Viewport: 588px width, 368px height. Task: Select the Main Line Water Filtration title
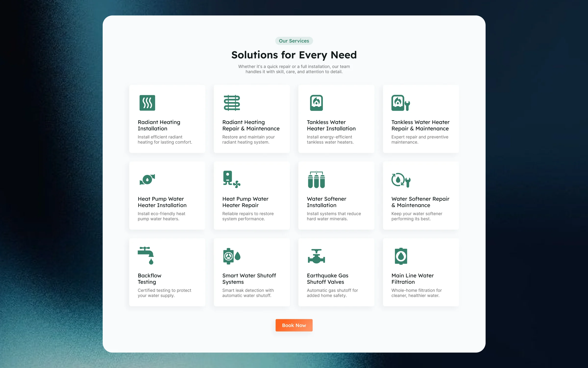412,279
